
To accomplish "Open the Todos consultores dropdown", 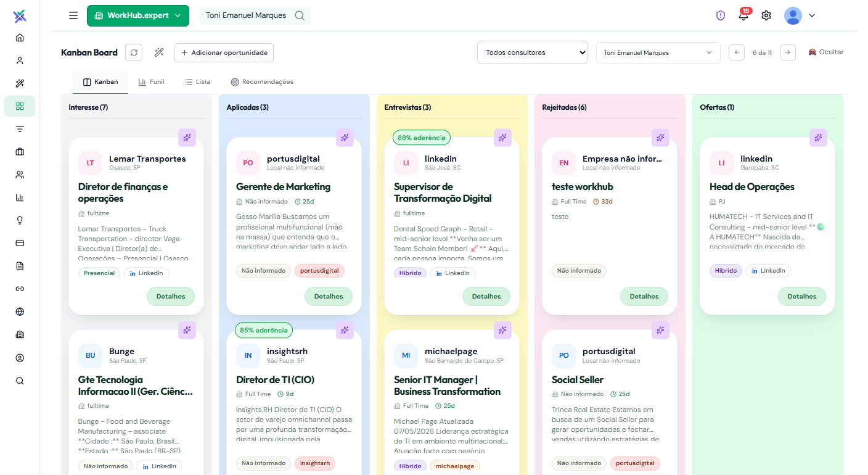I will point(533,52).
